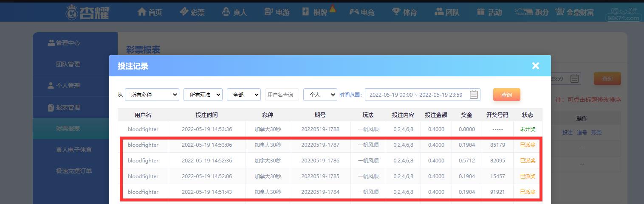Click the 查询 button in the dialog
The width and height of the screenshot is (644, 204).
click(x=507, y=95)
